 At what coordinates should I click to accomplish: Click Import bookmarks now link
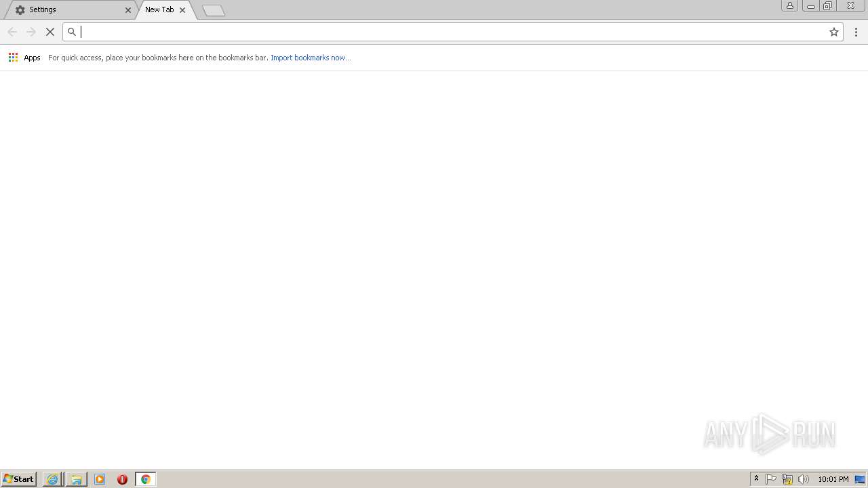click(311, 58)
